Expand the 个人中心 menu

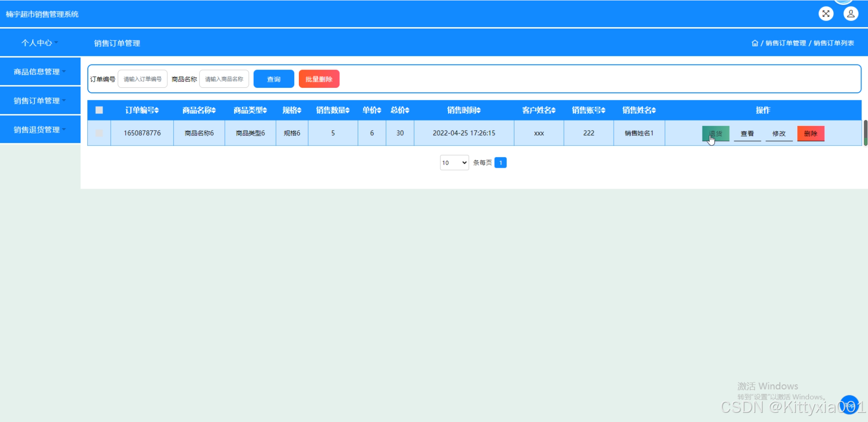click(x=40, y=43)
